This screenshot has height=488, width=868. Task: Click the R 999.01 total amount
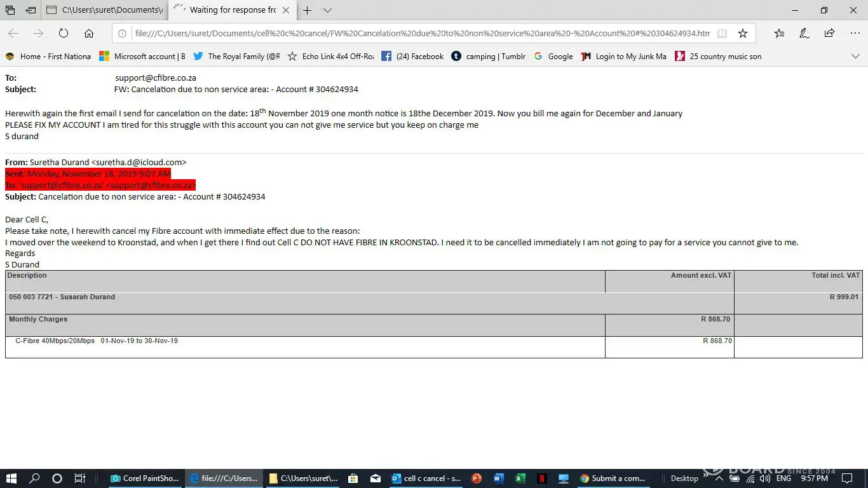(844, 297)
